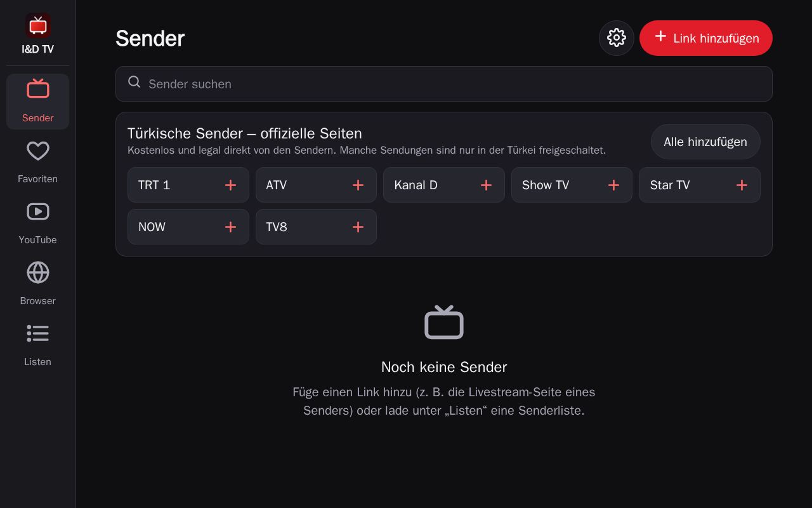Select the Sender page heading

click(x=150, y=39)
